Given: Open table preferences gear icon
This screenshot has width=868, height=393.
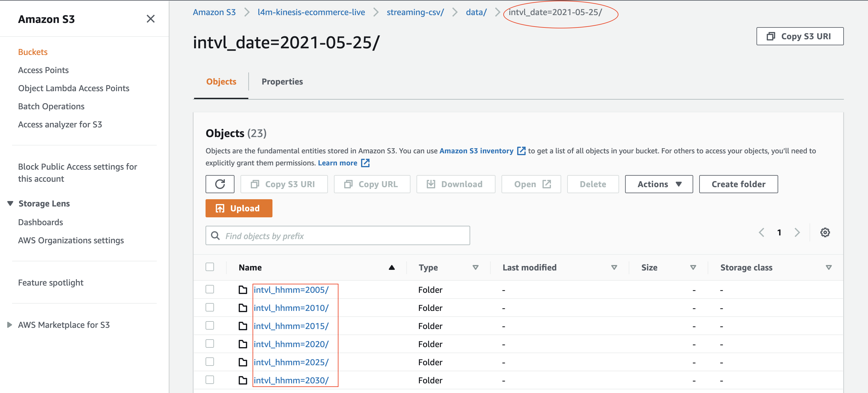Looking at the screenshot, I should click(825, 232).
